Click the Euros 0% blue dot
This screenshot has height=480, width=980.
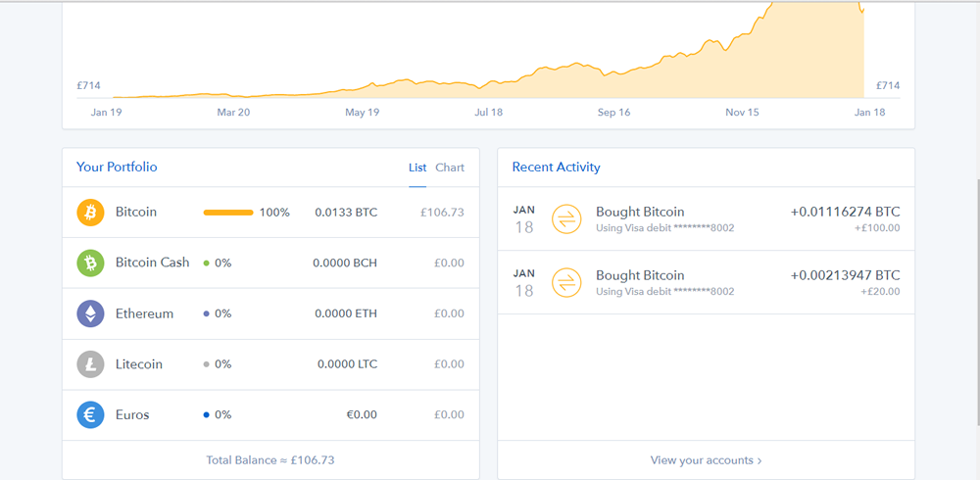point(206,415)
